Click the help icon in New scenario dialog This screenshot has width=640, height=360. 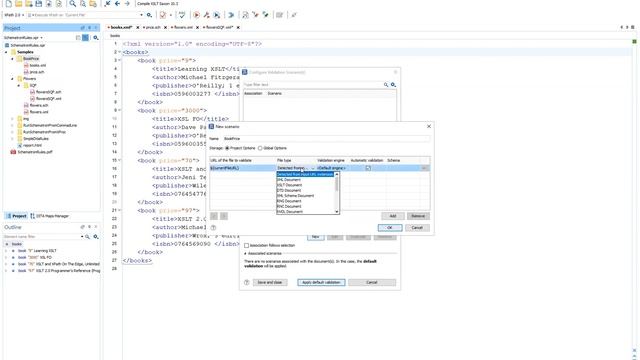[213, 228]
